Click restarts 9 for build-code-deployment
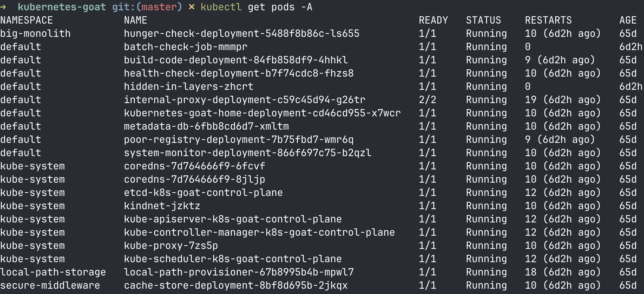The image size is (644, 294). pos(528,60)
